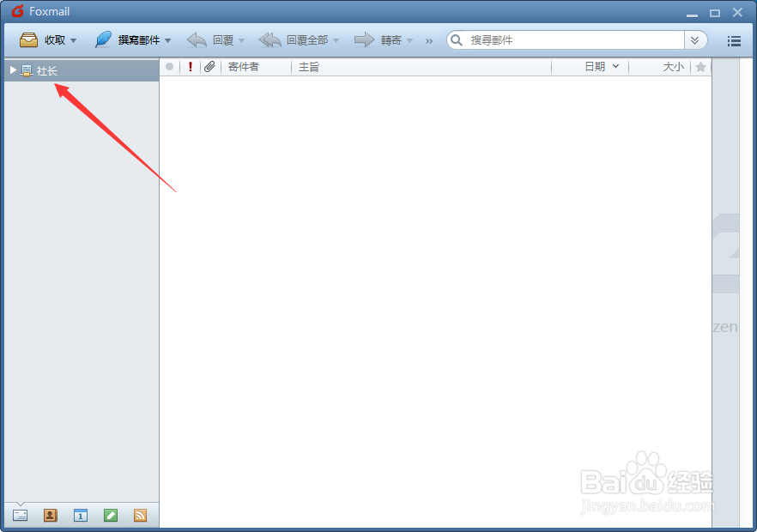Switch to the Calendar view icon

click(x=80, y=515)
